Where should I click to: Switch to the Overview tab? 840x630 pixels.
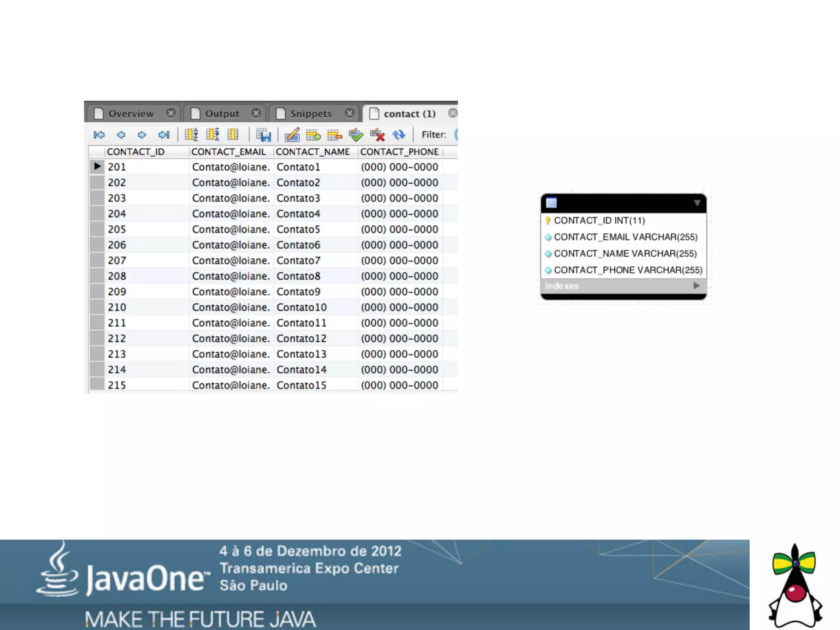[x=130, y=114]
